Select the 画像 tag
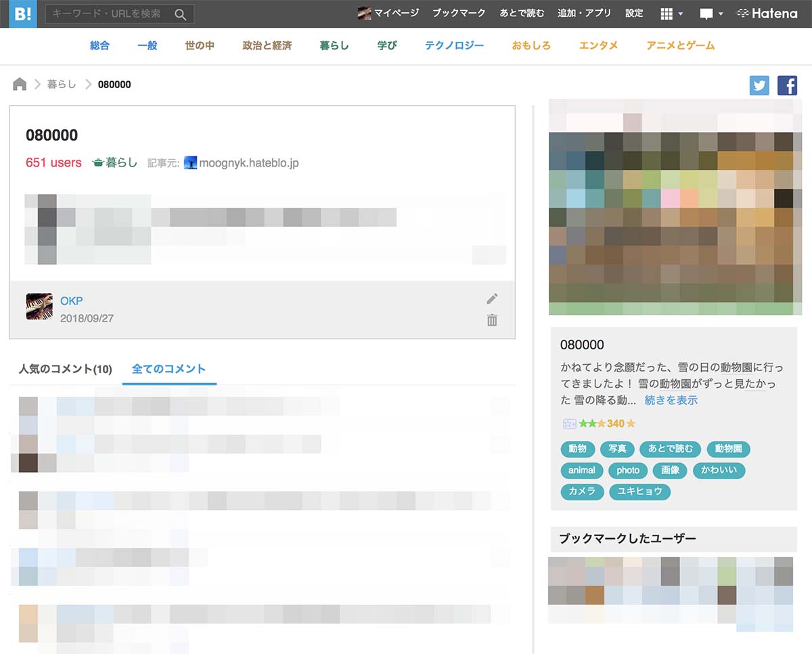 [x=670, y=470]
